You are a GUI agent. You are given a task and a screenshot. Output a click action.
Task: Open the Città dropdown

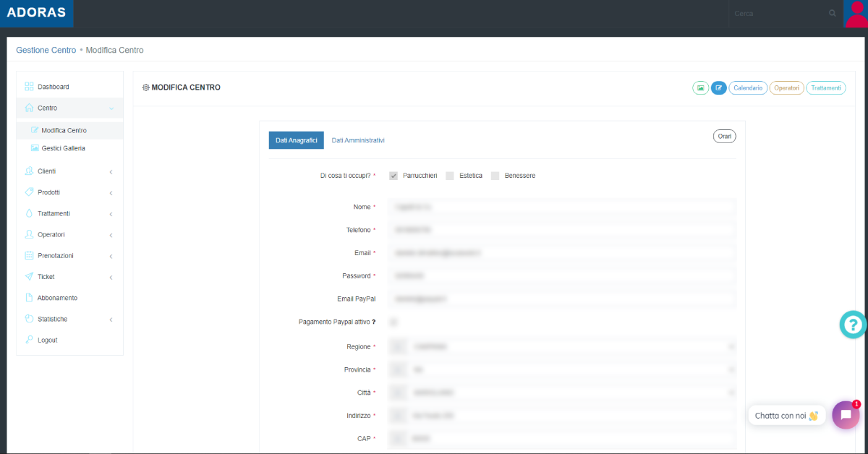point(562,393)
